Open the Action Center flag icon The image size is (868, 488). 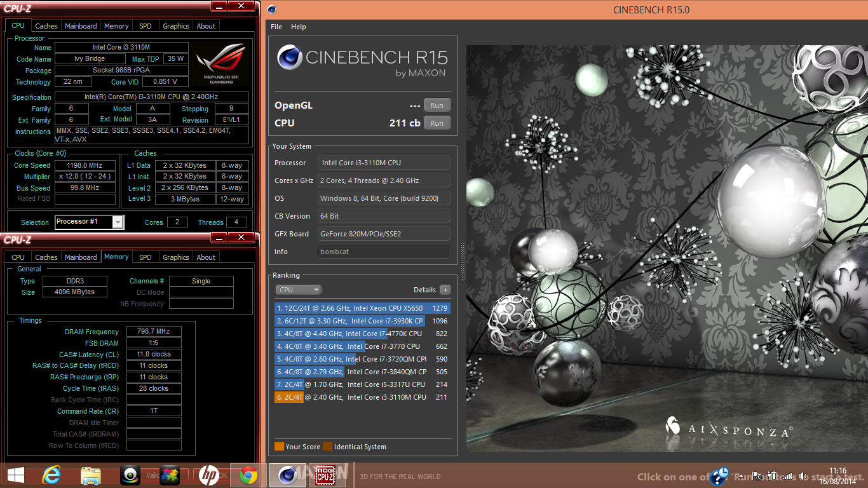(x=757, y=476)
